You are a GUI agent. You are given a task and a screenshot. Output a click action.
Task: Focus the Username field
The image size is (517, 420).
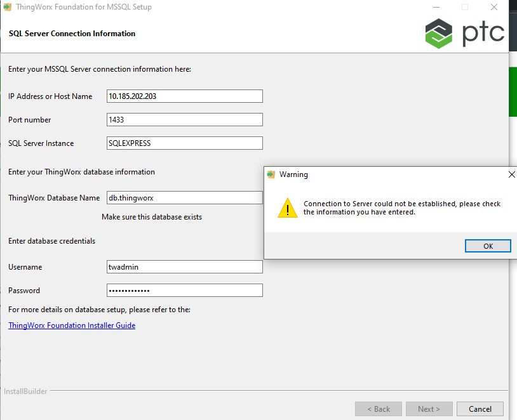(x=184, y=266)
